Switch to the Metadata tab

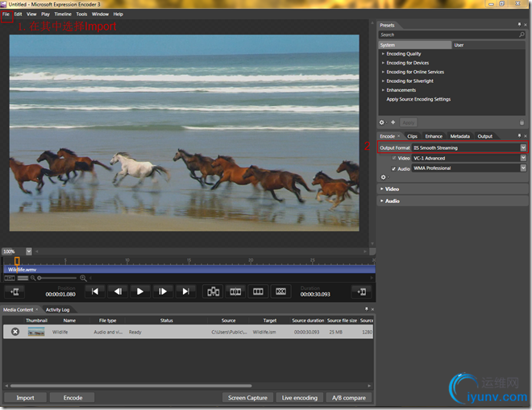(459, 136)
